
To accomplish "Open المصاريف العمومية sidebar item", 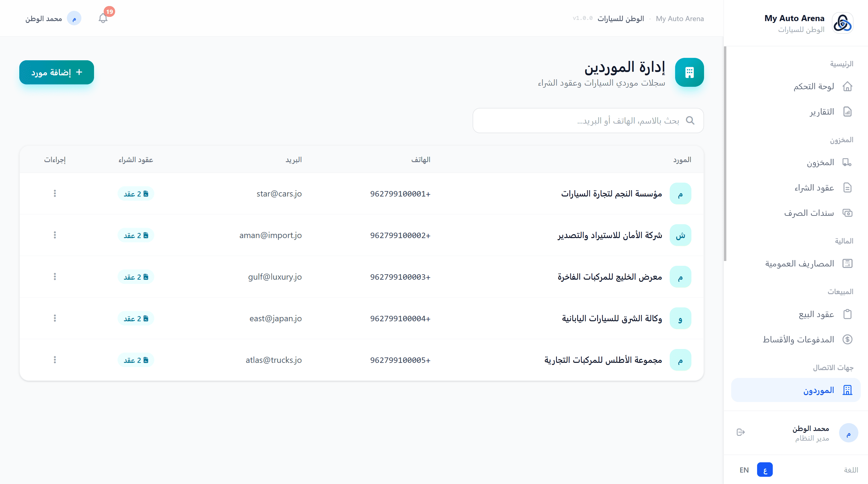I will tap(796, 264).
